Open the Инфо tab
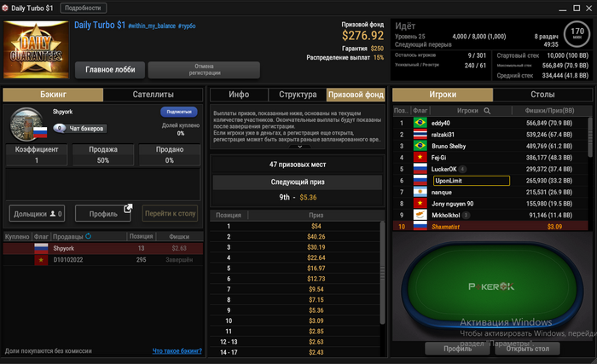This screenshot has height=364, width=597. click(x=239, y=95)
